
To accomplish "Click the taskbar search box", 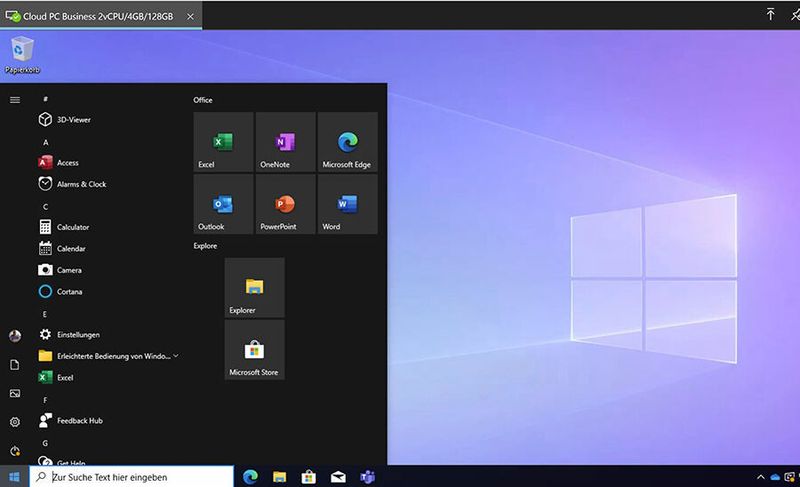I will (x=132, y=477).
